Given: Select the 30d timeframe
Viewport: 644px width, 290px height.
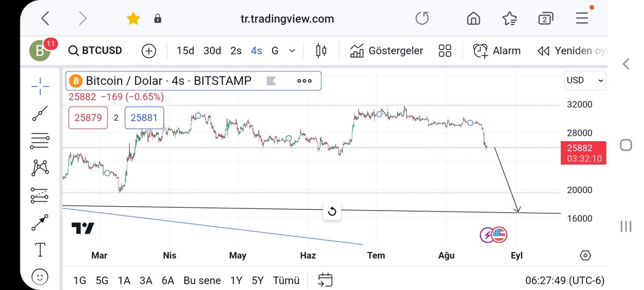Looking at the screenshot, I should click(x=212, y=50).
